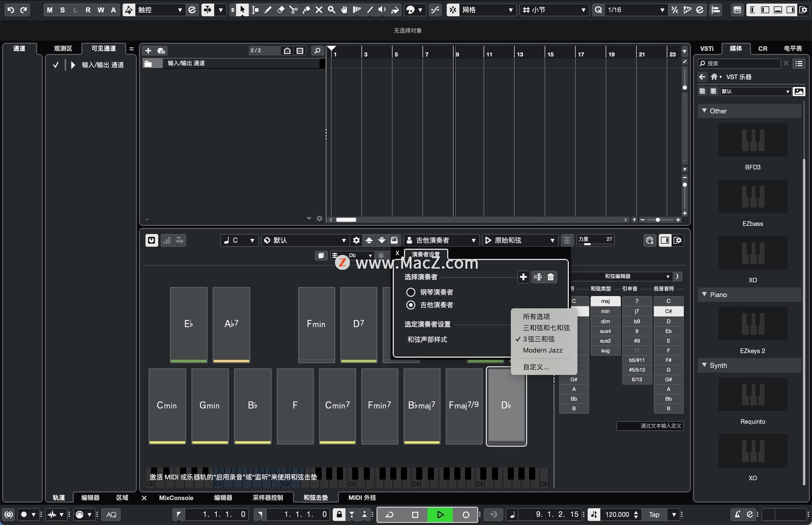The width and height of the screenshot is (812, 525).
Task: Select the Color paint bucket tool
Action: [395, 9]
